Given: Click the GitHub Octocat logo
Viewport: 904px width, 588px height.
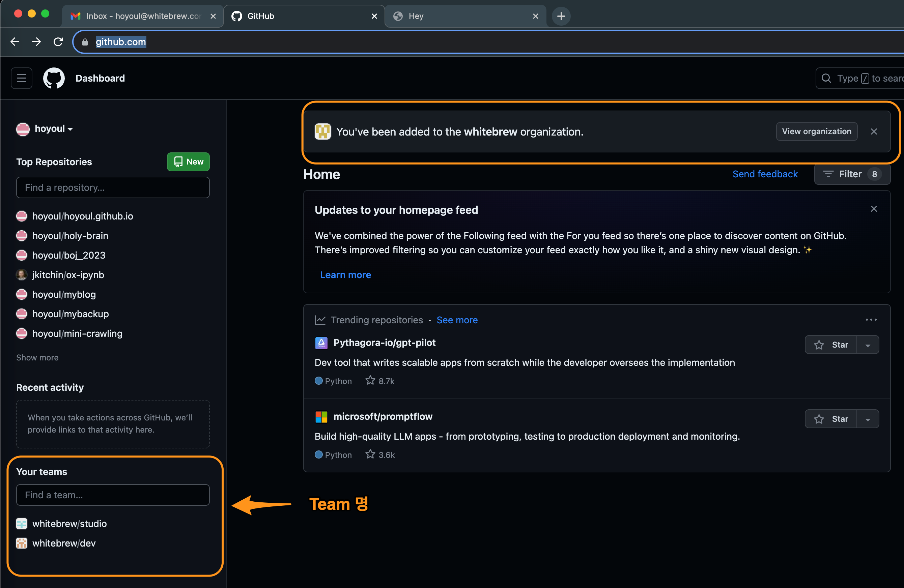Looking at the screenshot, I should [x=54, y=78].
